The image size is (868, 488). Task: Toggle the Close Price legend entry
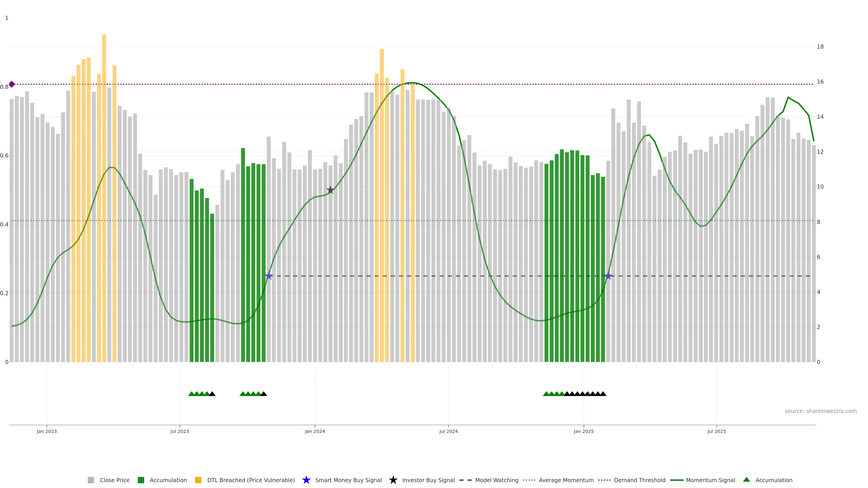(115, 480)
